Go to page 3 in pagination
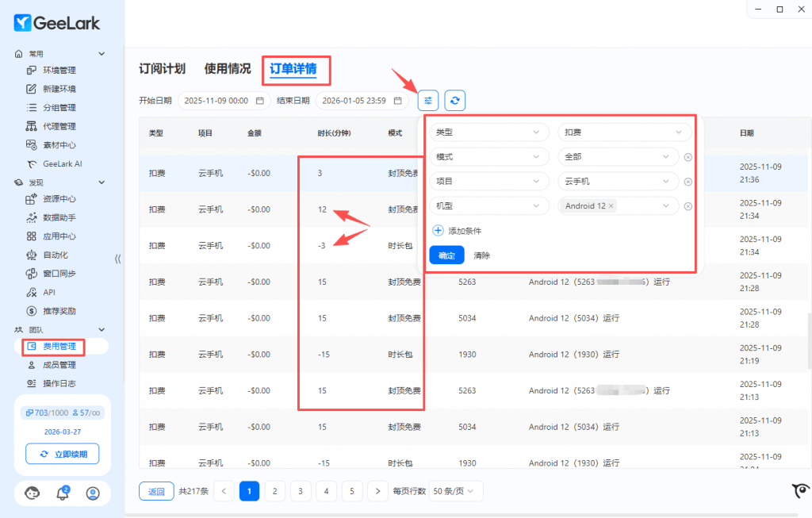Screen dimensions: 812x518 coord(301,491)
